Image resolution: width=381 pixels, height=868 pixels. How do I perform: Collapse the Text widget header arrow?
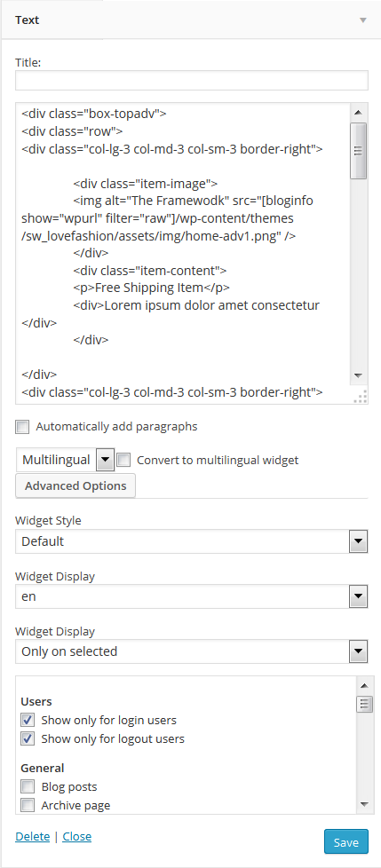click(x=362, y=20)
